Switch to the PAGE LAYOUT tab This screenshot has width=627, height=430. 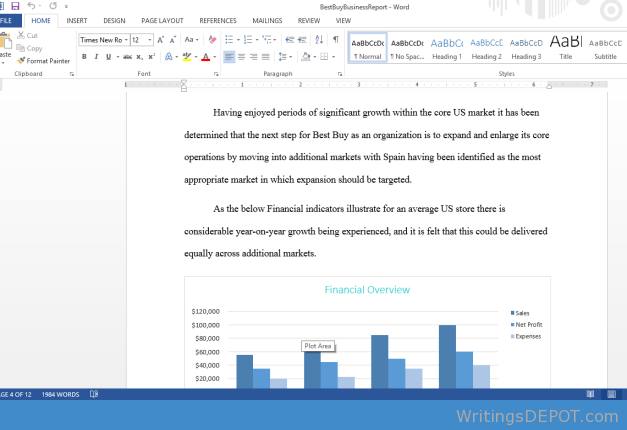tap(162, 21)
